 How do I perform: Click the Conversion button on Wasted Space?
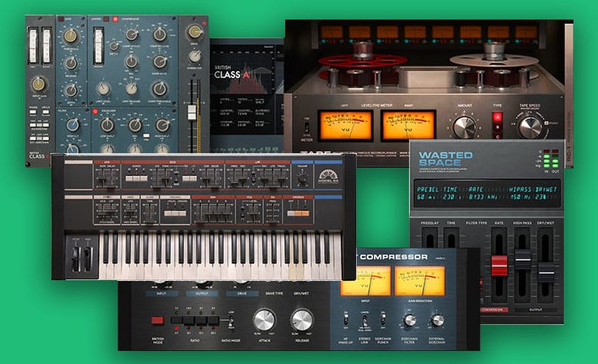[x=494, y=310]
